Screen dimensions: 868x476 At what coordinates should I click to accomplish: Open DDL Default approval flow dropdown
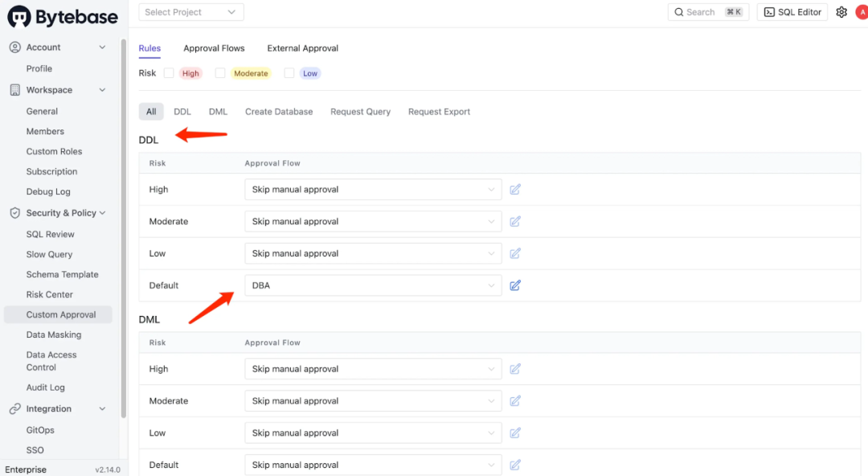[x=373, y=285]
